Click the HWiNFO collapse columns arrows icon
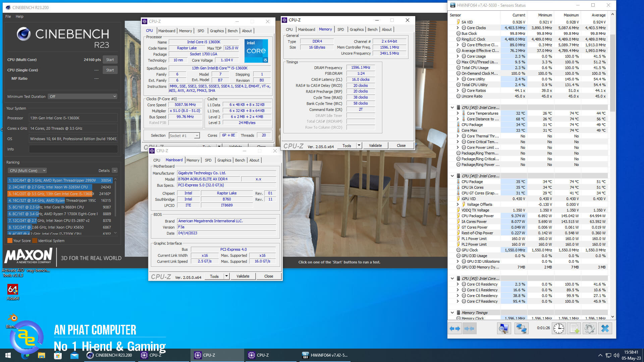The height and width of the screenshot is (362, 644). (x=469, y=328)
